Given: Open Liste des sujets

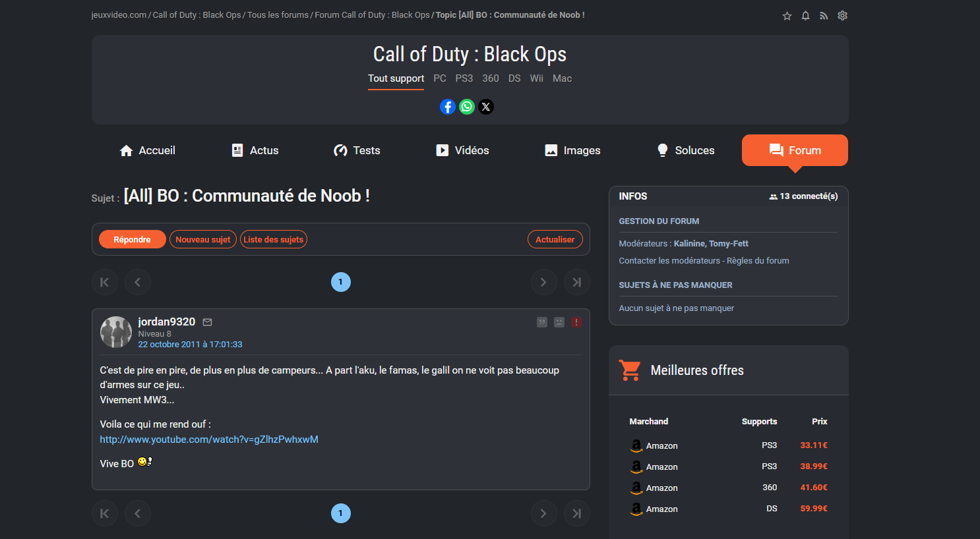Looking at the screenshot, I should 274,239.
